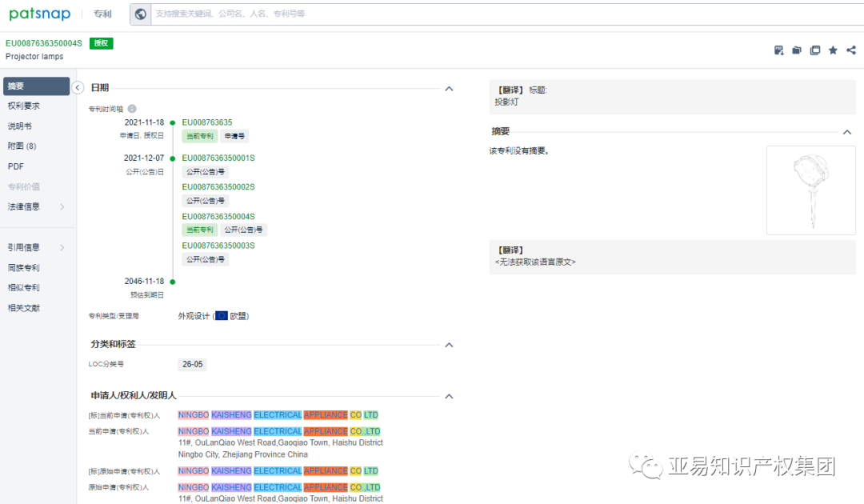This screenshot has width=864, height=504.
Task: Open the EU008763635 application number link
Action: 207,122
